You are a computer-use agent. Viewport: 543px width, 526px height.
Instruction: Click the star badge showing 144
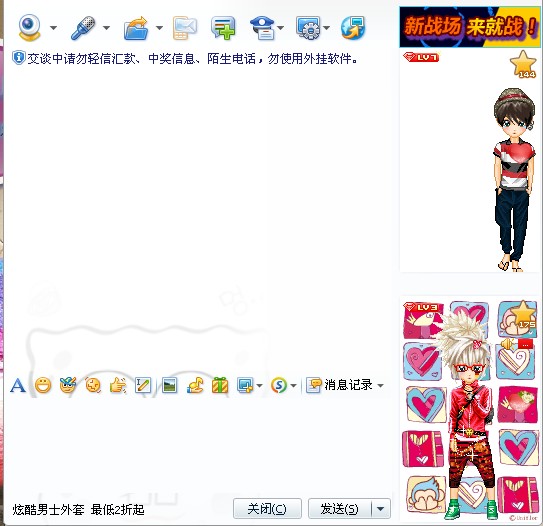pos(523,64)
